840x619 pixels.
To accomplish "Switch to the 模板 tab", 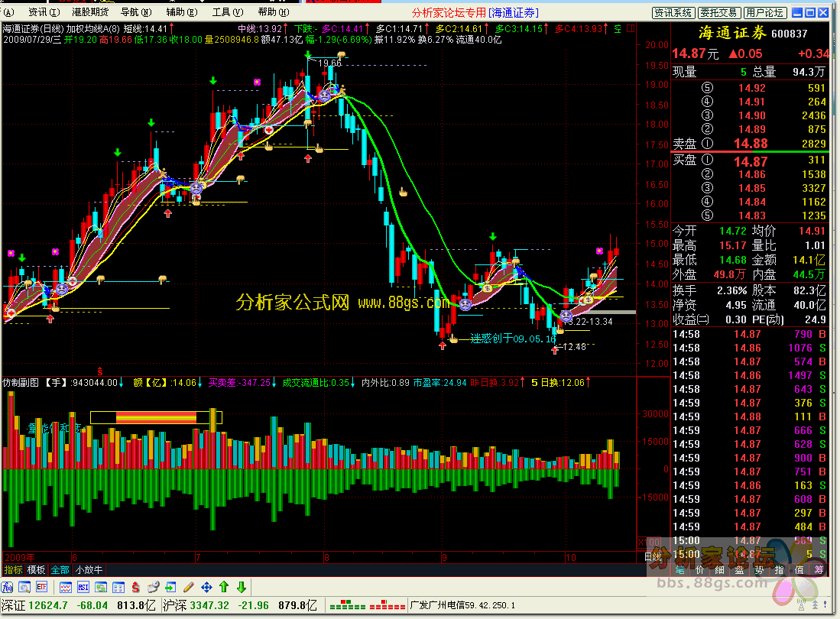I will pyautogui.click(x=37, y=570).
